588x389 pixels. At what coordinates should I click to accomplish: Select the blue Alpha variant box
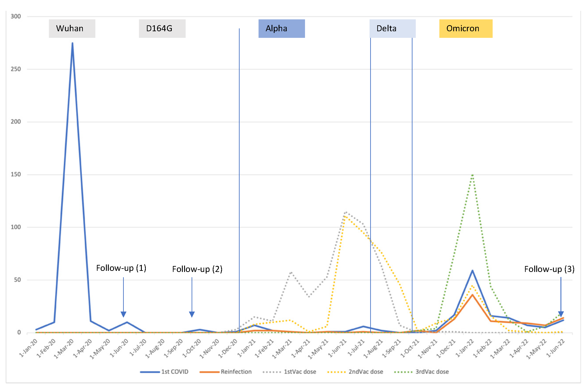click(x=281, y=29)
